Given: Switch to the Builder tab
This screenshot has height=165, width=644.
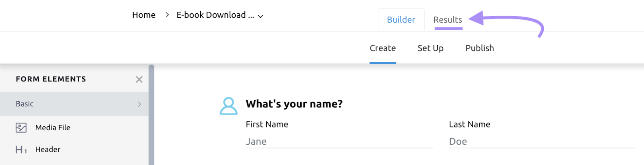Looking at the screenshot, I should tap(401, 20).
